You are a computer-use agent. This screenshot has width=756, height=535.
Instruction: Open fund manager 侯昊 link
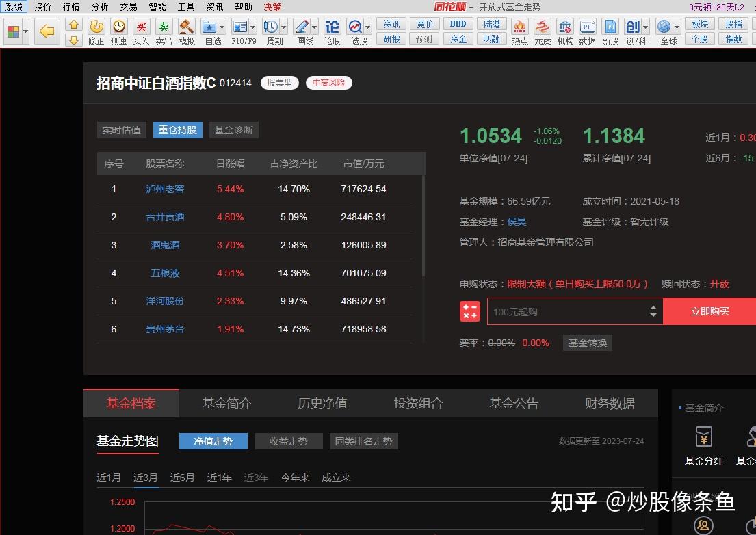[x=517, y=222]
